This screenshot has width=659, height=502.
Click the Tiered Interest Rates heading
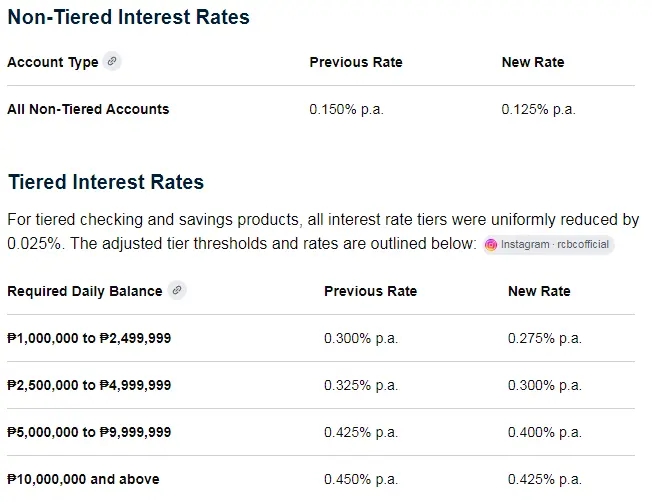tap(106, 182)
